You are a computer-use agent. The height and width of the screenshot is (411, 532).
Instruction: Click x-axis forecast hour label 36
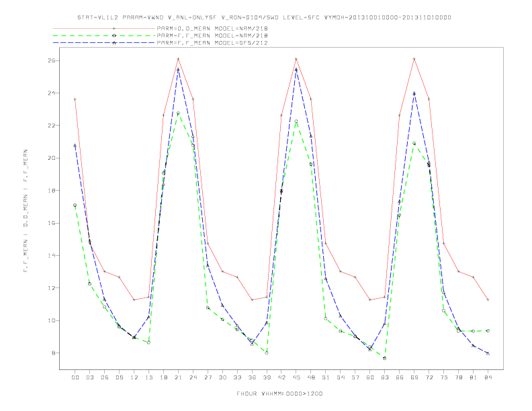[252, 377]
